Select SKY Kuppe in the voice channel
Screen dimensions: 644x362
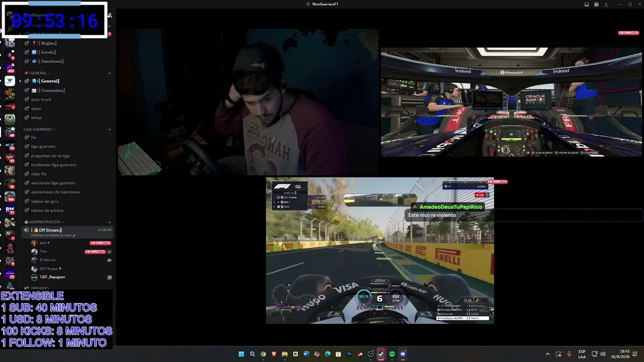pyautogui.click(x=71, y=268)
